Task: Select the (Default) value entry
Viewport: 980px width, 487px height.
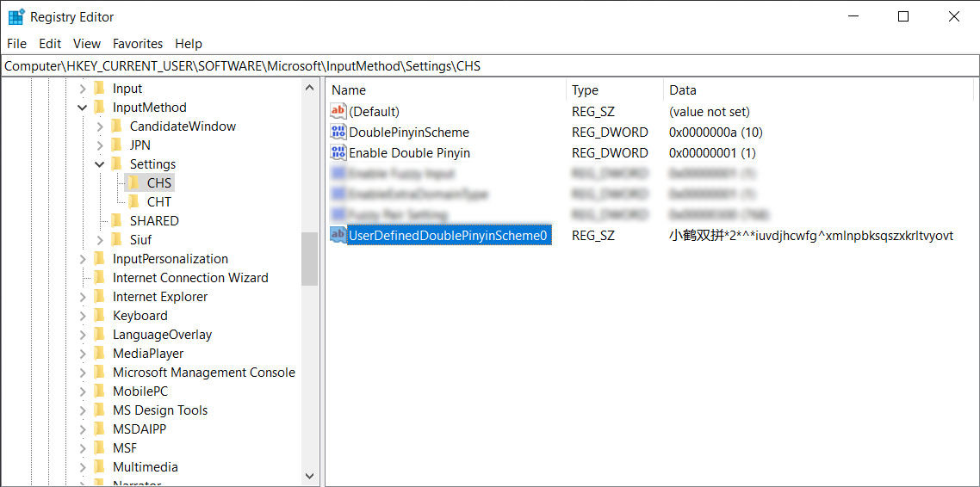Action: point(374,112)
